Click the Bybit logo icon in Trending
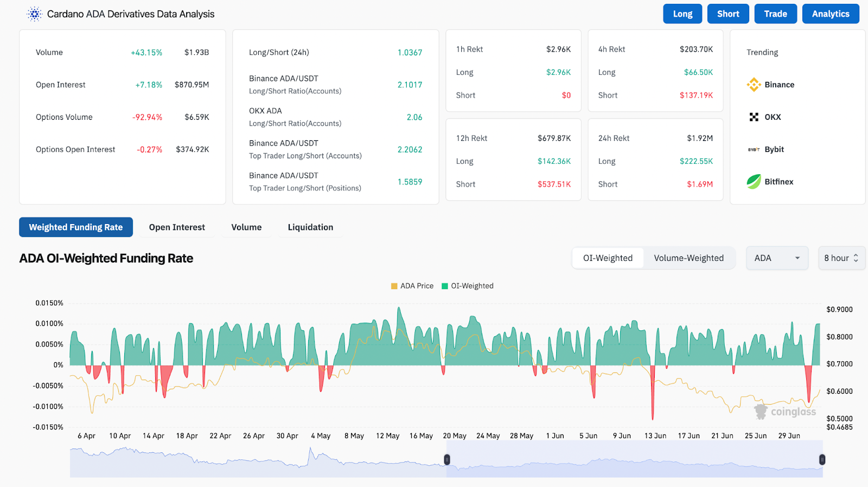The height and width of the screenshot is (487, 868). click(x=754, y=150)
